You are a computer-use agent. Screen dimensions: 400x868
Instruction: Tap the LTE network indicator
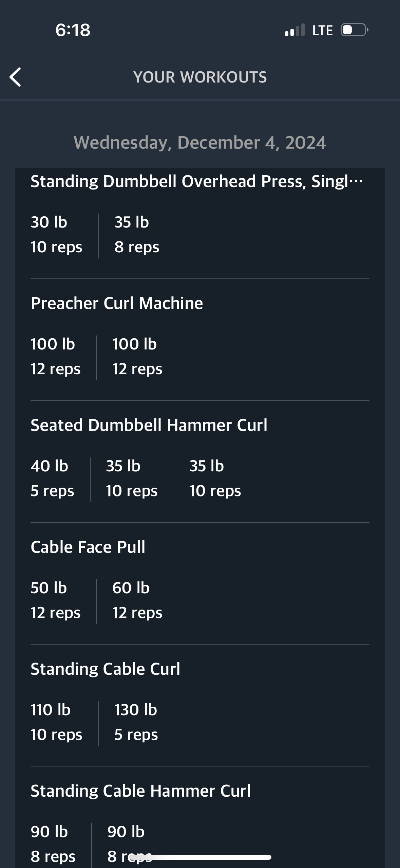tap(322, 30)
